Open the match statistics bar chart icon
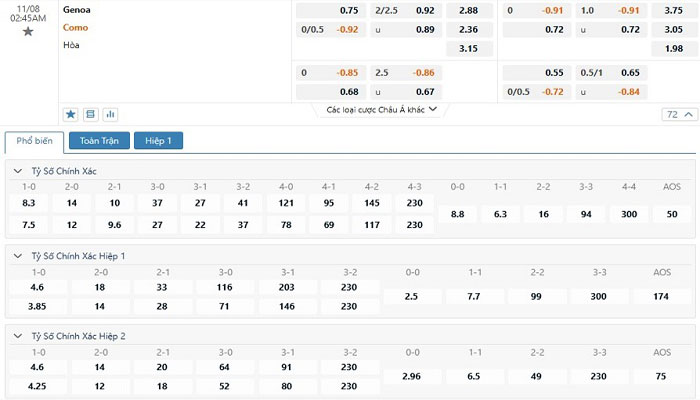The image size is (700, 400). [110, 115]
